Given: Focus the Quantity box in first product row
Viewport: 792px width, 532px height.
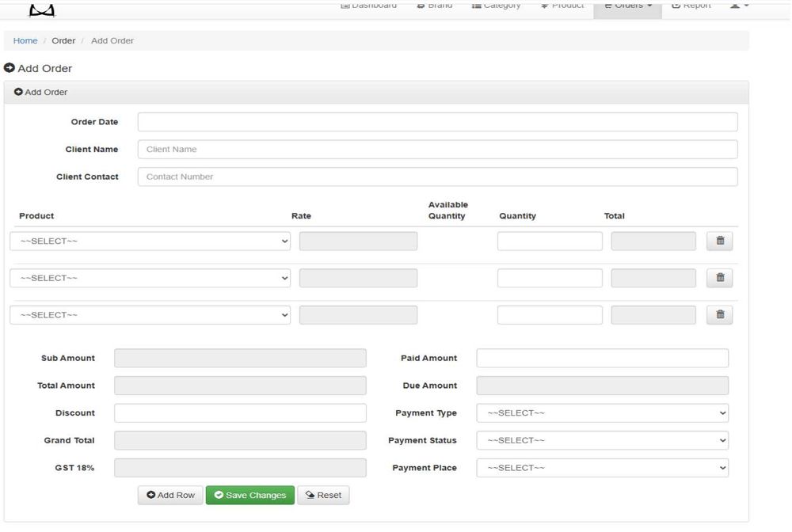Looking at the screenshot, I should (550, 241).
